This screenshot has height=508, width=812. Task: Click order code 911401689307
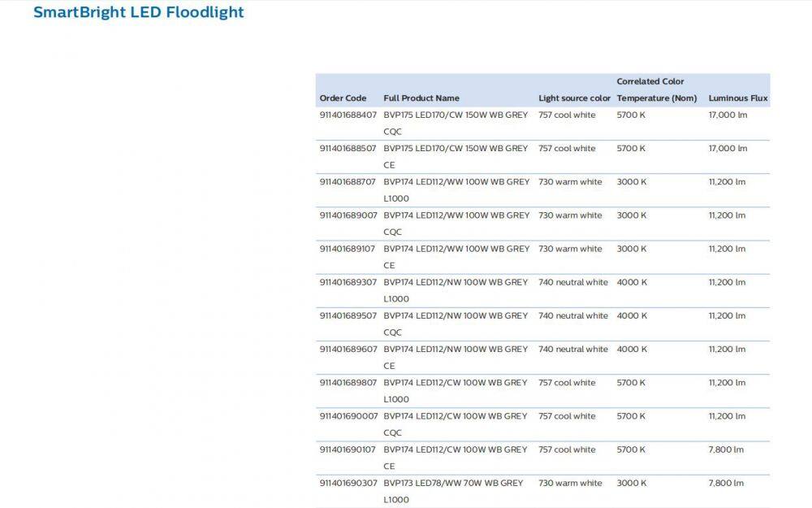348,282
